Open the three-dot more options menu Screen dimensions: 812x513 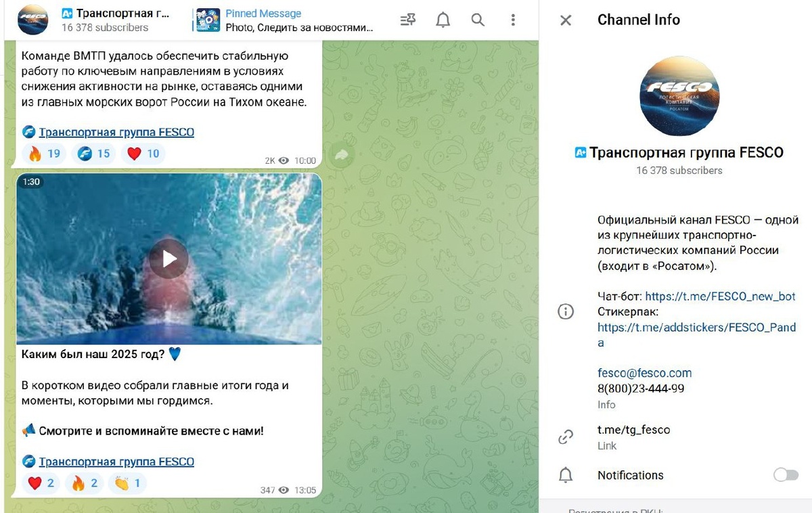click(x=513, y=20)
